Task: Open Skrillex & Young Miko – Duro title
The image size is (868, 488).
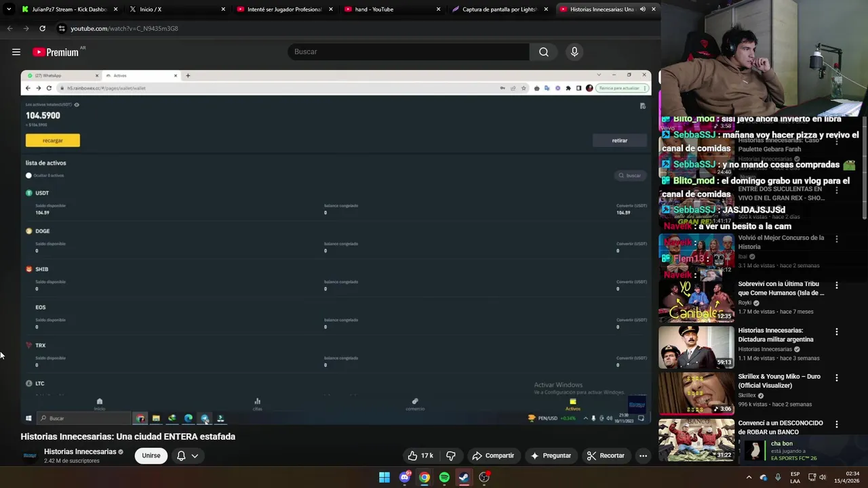Action: click(x=779, y=381)
